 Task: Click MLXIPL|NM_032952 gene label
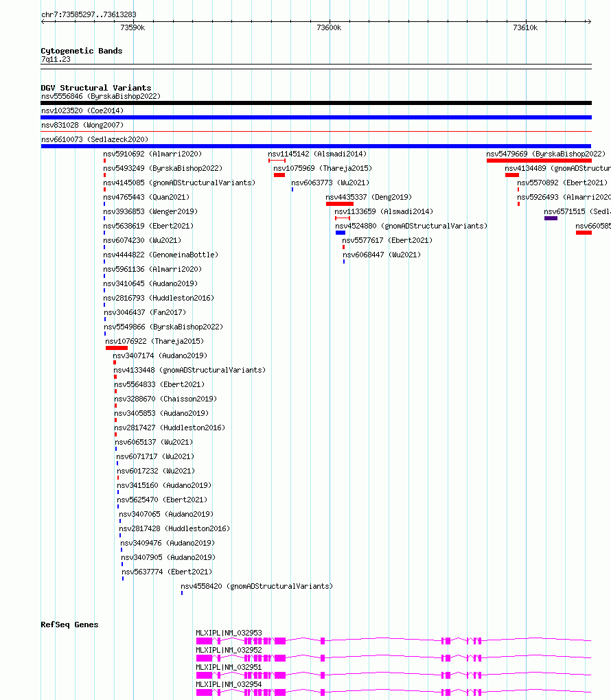(x=229, y=650)
